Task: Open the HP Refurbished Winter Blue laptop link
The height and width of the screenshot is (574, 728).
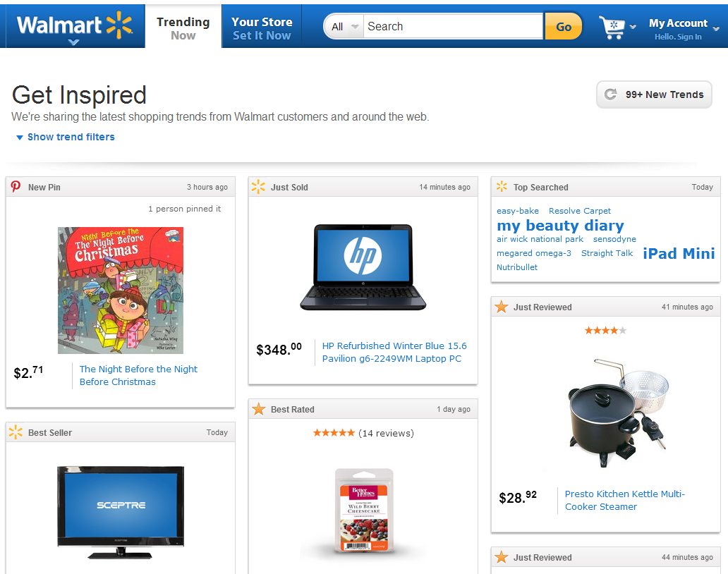Action: pyautogui.click(x=394, y=352)
